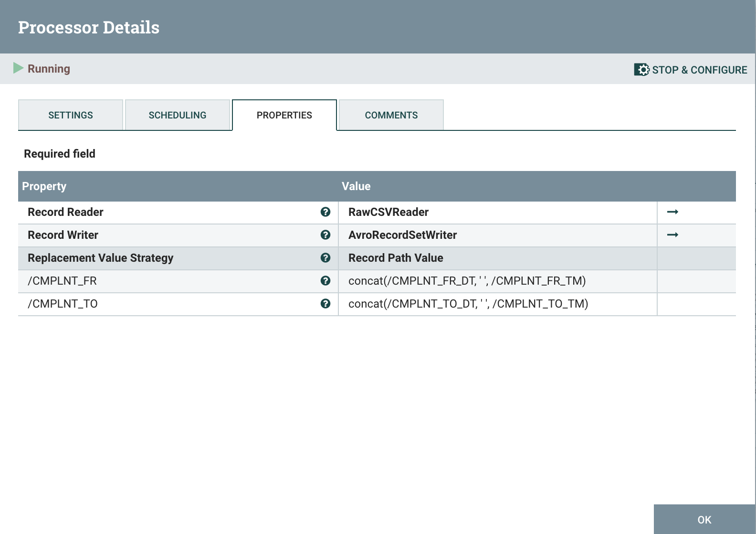Click help icon for /CMPLNT_FR property
The image size is (756, 534).
coord(325,281)
